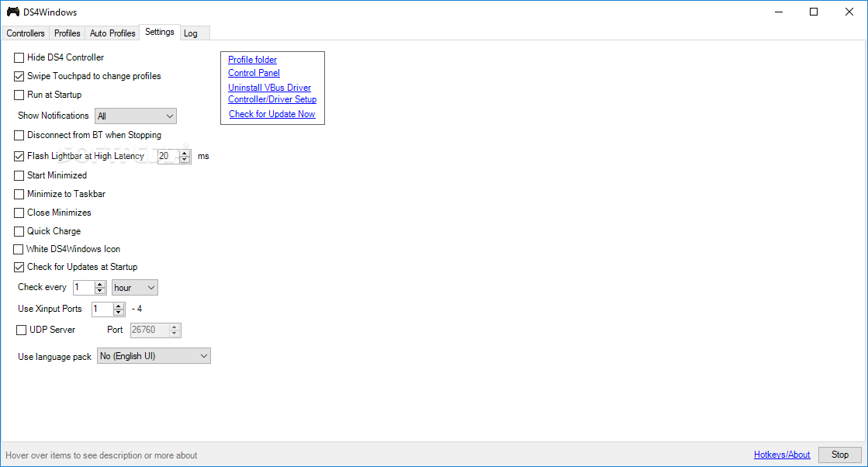Increase the Check every interval number
The height and width of the screenshot is (467, 868).
[100, 285]
